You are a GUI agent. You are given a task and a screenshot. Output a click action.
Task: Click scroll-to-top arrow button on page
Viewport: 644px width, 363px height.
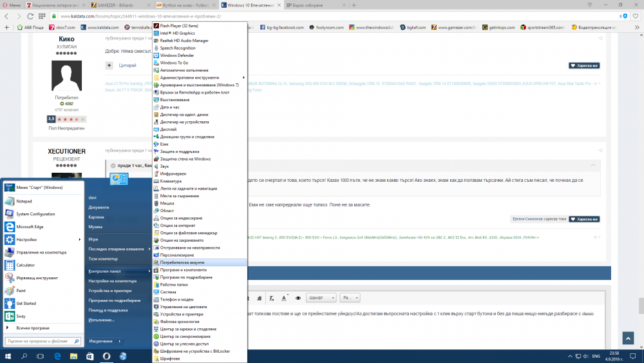click(x=628, y=338)
